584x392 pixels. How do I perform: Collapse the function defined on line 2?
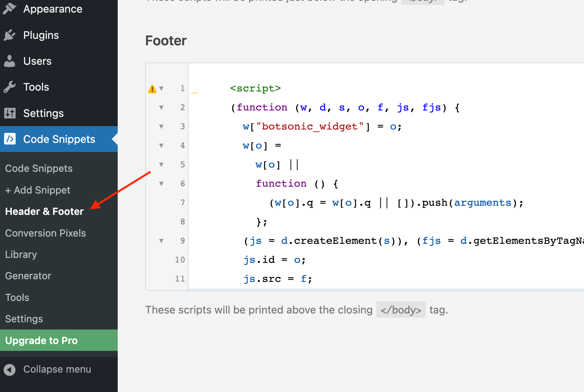coord(161,107)
